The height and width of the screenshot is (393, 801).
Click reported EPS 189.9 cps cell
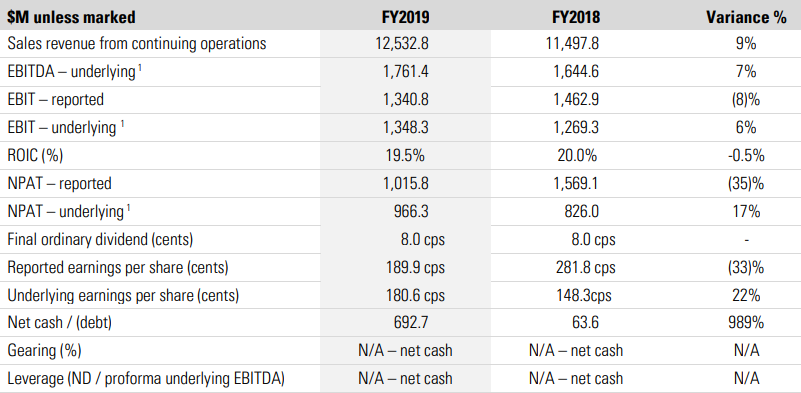click(416, 267)
